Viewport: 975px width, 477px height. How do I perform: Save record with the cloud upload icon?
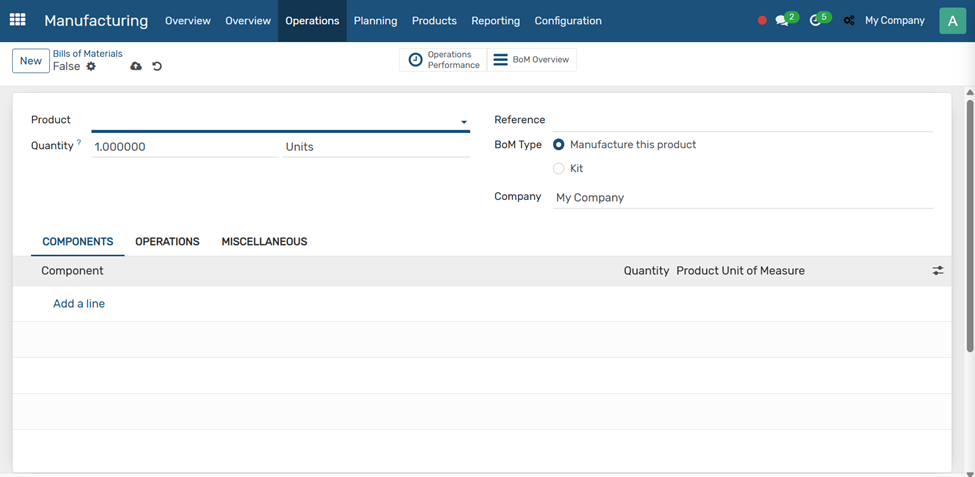pyautogui.click(x=136, y=67)
